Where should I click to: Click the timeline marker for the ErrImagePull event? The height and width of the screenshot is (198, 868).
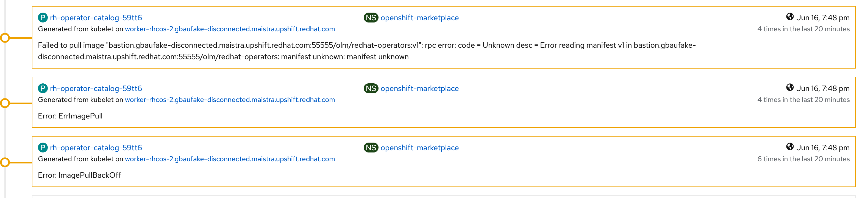pyautogui.click(x=5, y=103)
